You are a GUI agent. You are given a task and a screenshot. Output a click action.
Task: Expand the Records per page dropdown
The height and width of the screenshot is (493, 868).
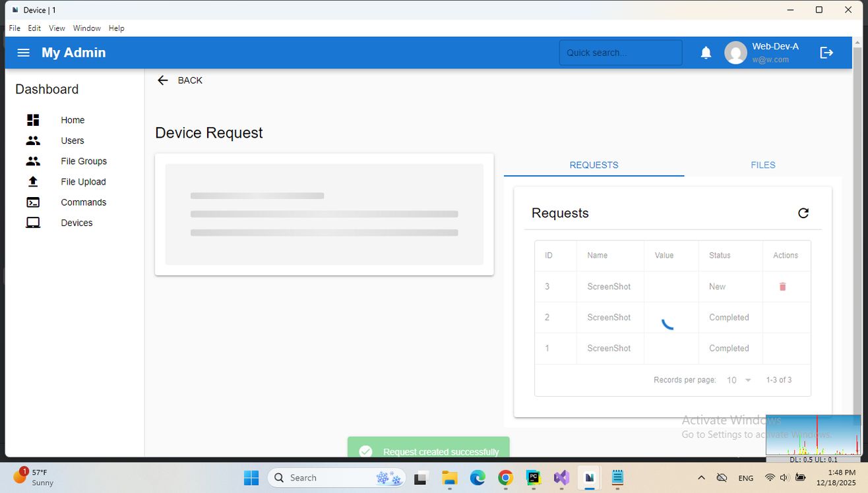(x=739, y=380)
